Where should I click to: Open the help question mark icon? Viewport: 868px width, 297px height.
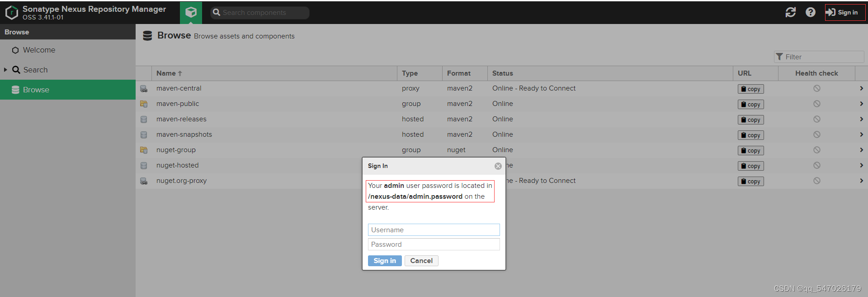(811, 13)
